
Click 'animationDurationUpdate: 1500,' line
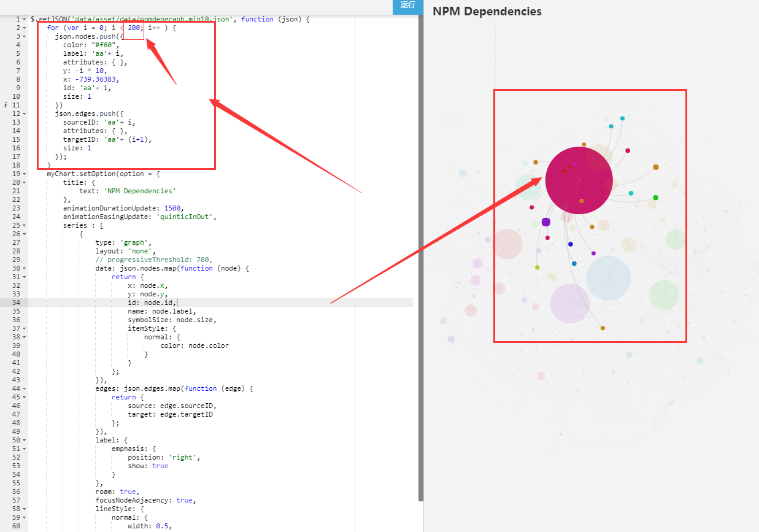(123, 208)
